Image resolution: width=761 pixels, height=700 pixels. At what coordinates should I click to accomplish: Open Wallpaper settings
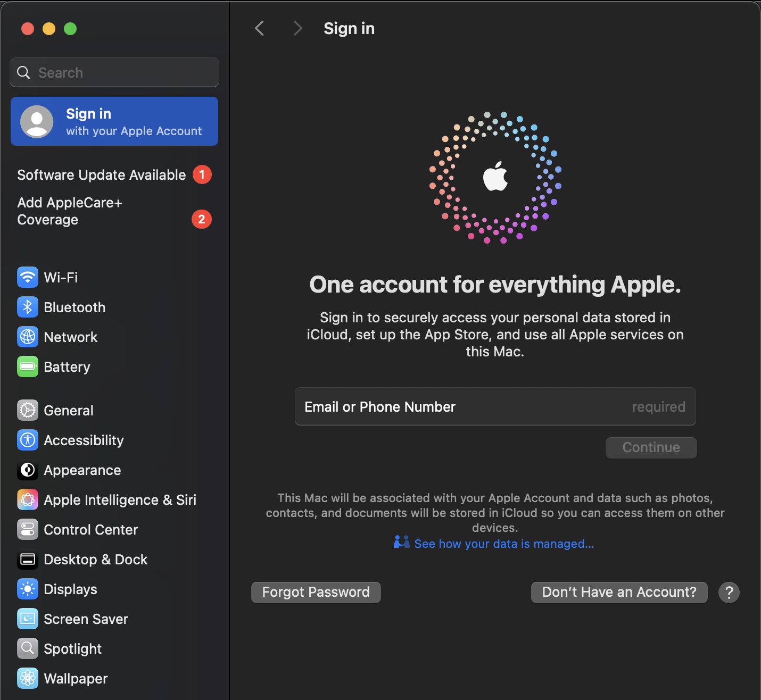point(75,678)
